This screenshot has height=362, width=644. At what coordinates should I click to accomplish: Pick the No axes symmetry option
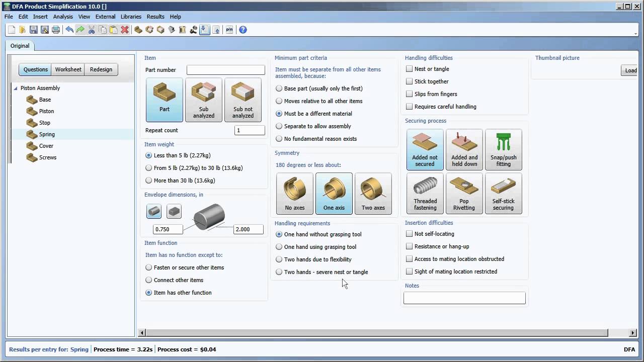pos(295,194)
